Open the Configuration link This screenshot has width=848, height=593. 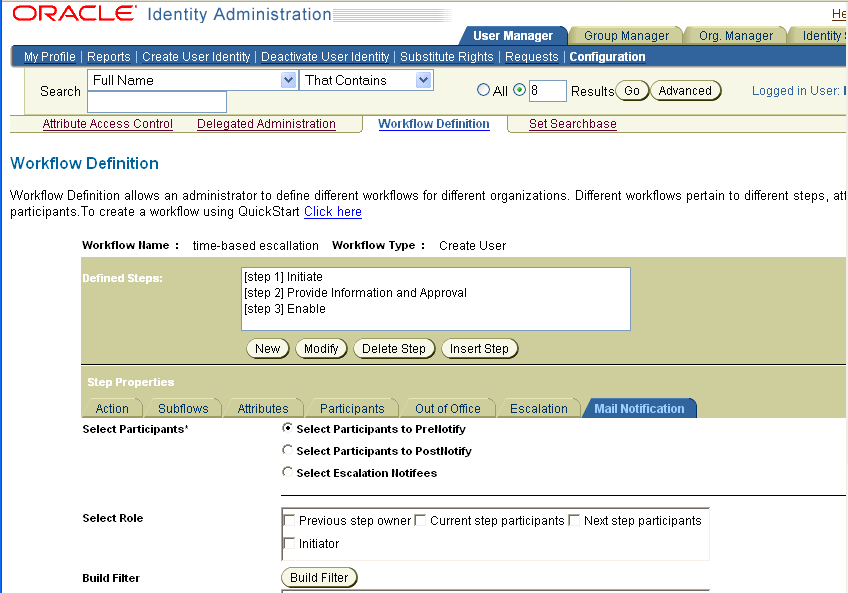coord(607,57)
